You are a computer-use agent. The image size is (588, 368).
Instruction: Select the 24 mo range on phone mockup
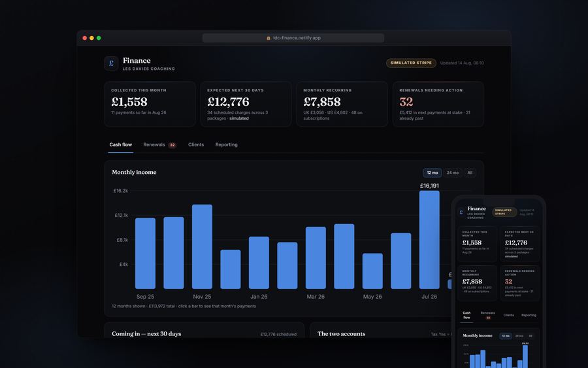point(519,336)
